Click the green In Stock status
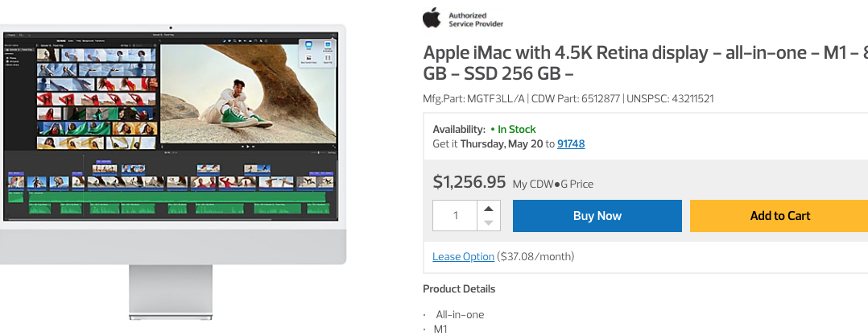Viewport: 868px width, 336px height. [516, 129]
